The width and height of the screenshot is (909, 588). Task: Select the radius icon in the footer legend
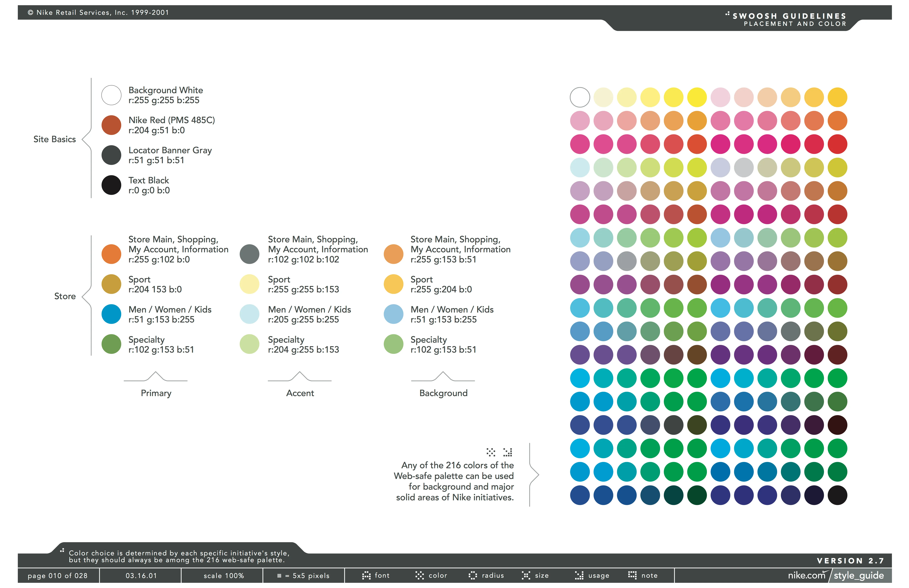point(473,575)
